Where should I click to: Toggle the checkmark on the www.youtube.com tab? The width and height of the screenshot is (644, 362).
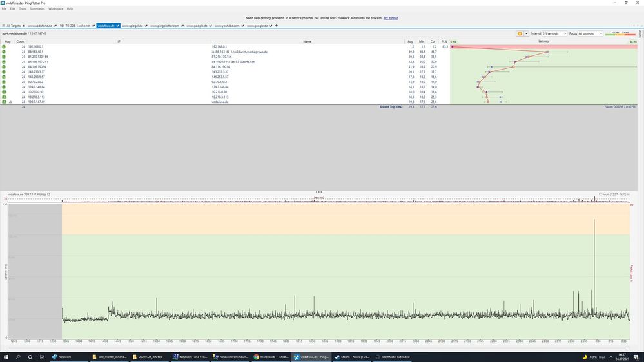point(242,26)
